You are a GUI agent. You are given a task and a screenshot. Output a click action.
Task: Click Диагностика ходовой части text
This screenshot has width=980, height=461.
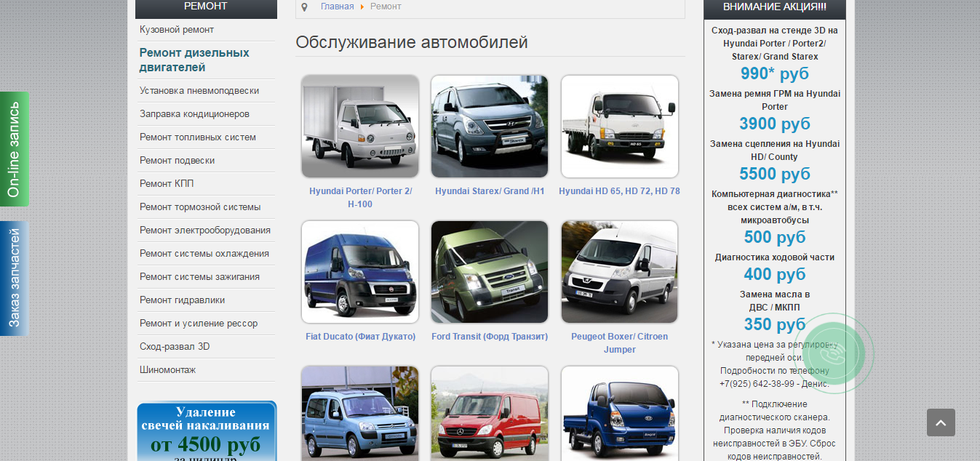[775, 257]
